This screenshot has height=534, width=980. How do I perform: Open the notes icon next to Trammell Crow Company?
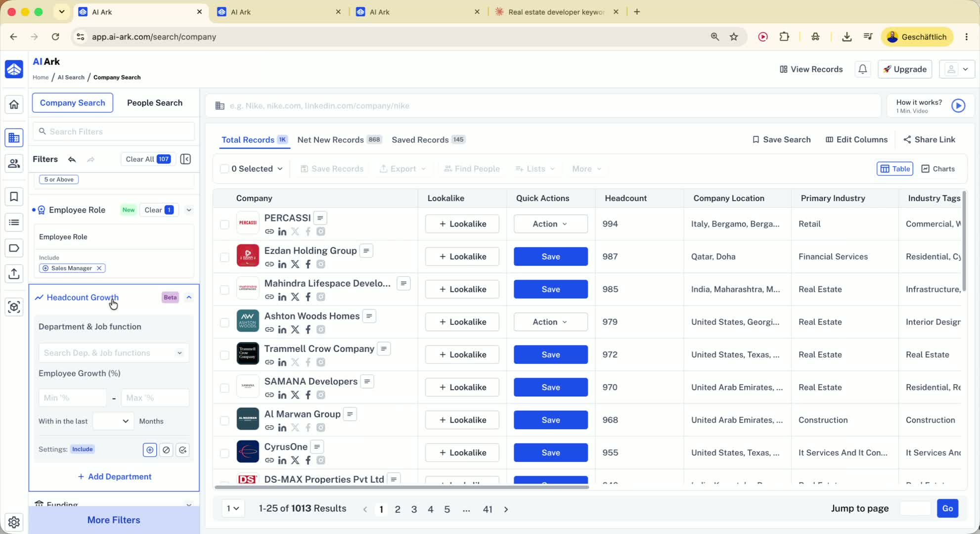(x=384, y=349)
